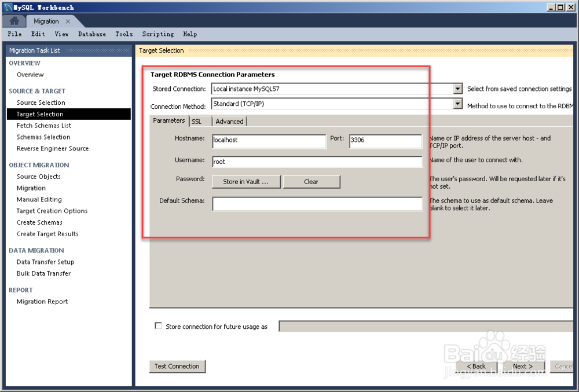The image size is (579, 392).
Task: Click Store in Vault button
Action: point(246,182)
